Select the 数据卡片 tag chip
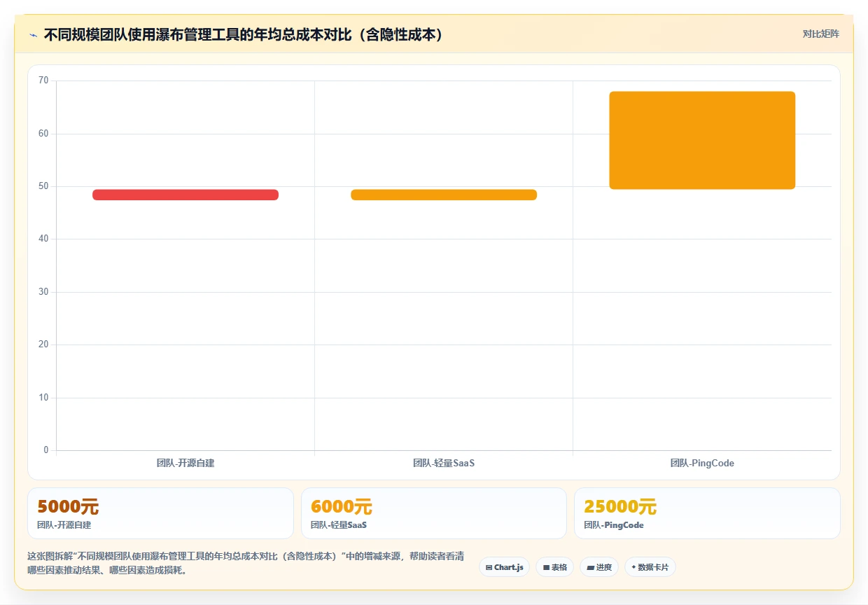The width and height of the screenshot is (868, 605). point(650,567)
